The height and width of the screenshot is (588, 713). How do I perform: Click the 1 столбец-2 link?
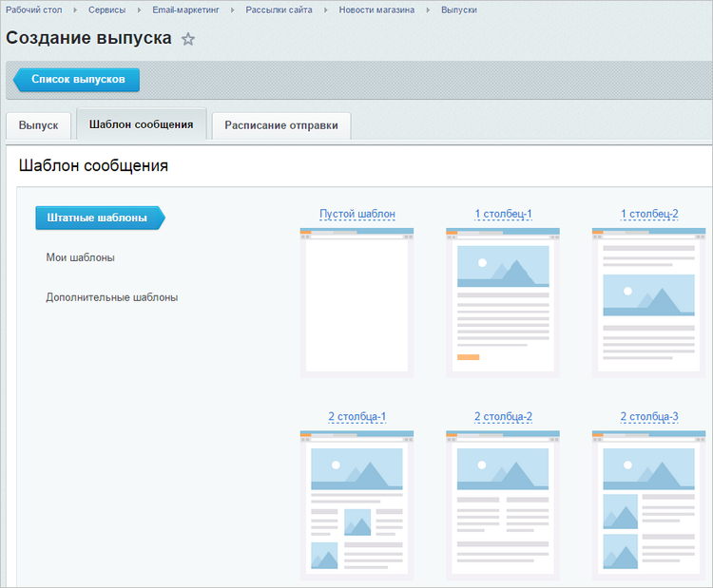pyautogui.click(x=649, y=214)
